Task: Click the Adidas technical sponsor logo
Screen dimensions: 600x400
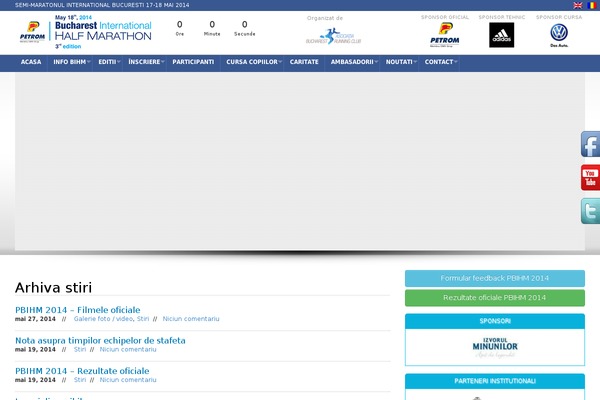Action: pos(502,35)
